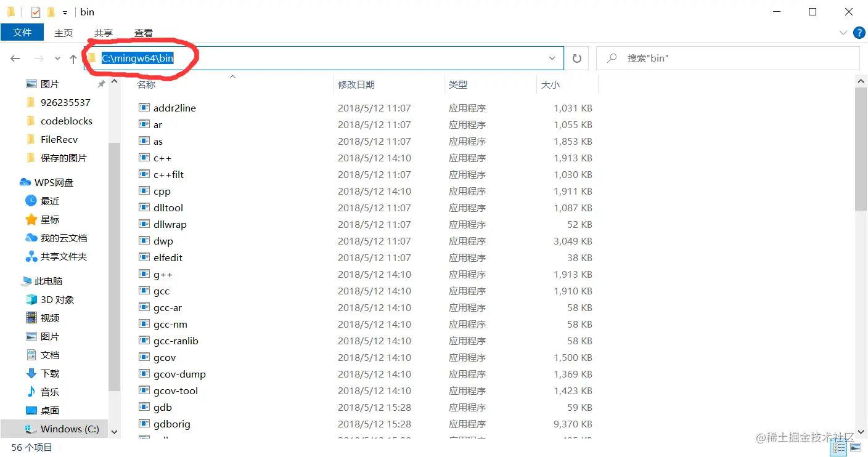Click the 56 个项目 status bar text
The width and height of the screenshot is (868, 457).
[31, 448]
